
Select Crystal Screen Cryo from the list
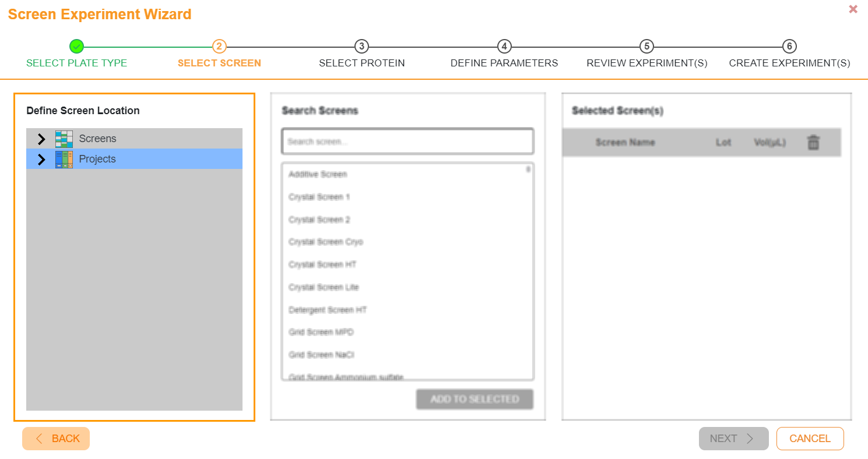pyautogui.click(x=325, y=242)
